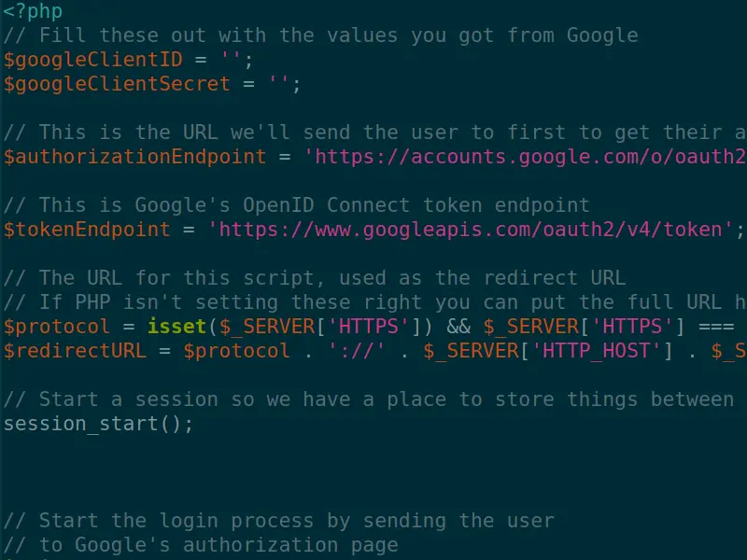747x560 pixels.
Task: Click the "Fill these out" comment line
Action: (321, 35)
